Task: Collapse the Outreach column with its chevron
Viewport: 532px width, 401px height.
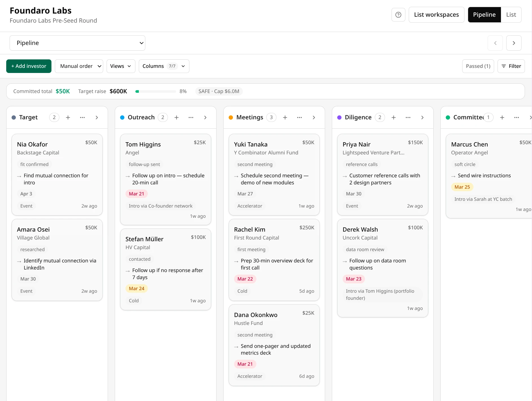Action: pyautogui.click(x=205, y=117)
